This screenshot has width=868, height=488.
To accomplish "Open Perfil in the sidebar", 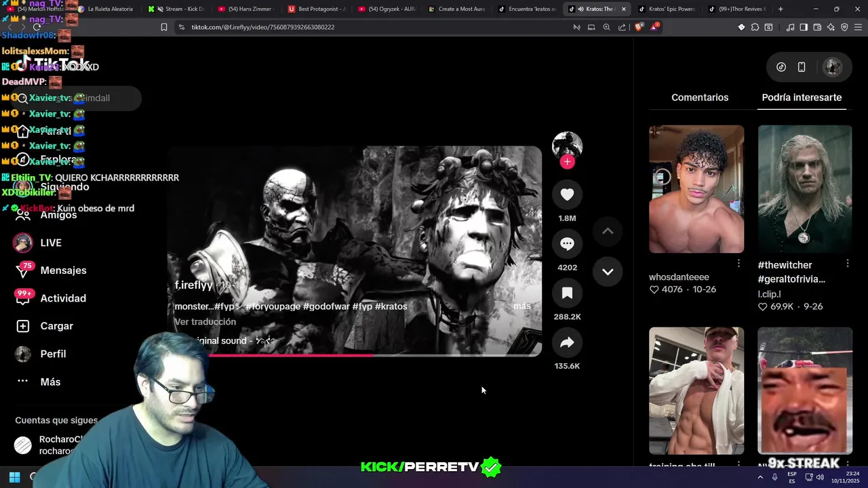I will coord(41,354).
